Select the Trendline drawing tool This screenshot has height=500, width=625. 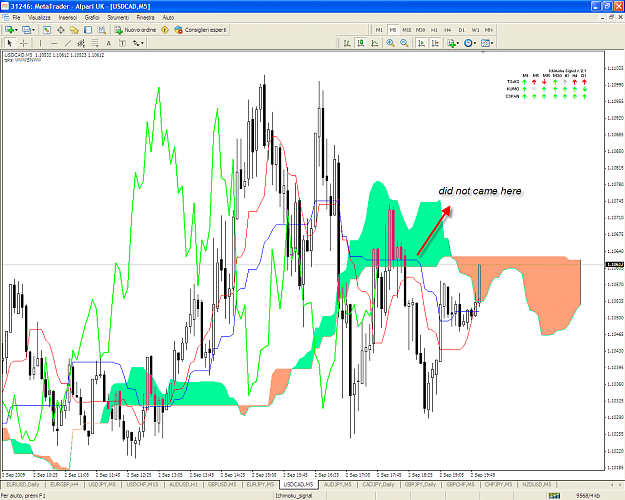(x=68, y=43)
